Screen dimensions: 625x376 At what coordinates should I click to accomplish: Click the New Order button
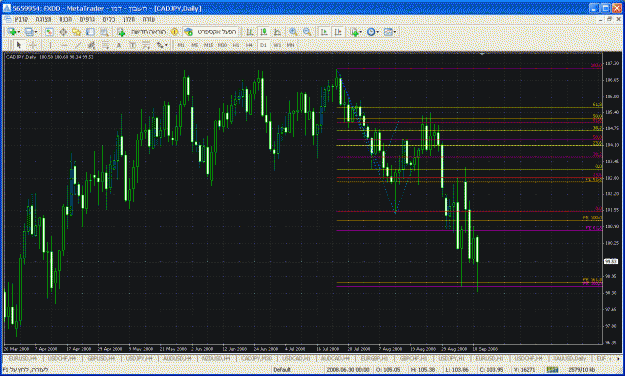(142, 32)
